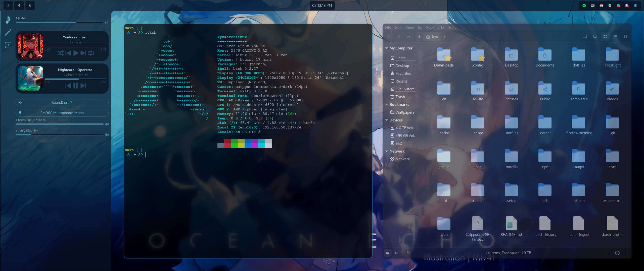
Task: Click the Spotify tray icon
Action: pos(584,6)
